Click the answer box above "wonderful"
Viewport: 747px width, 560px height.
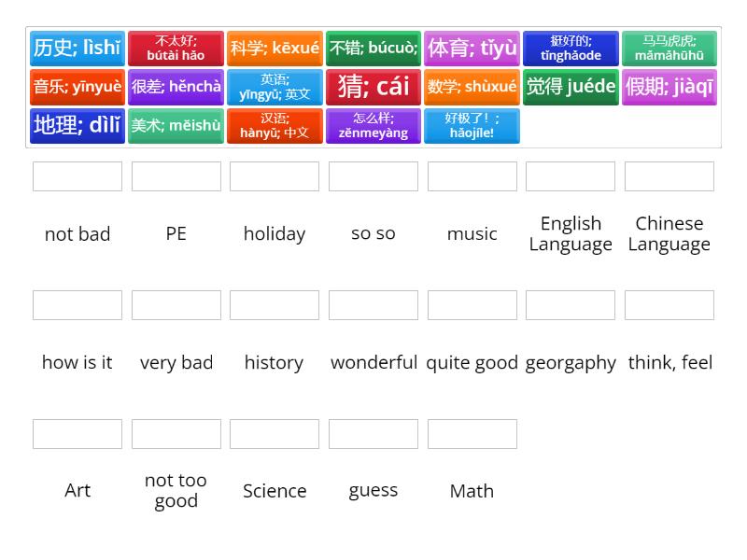373,305
